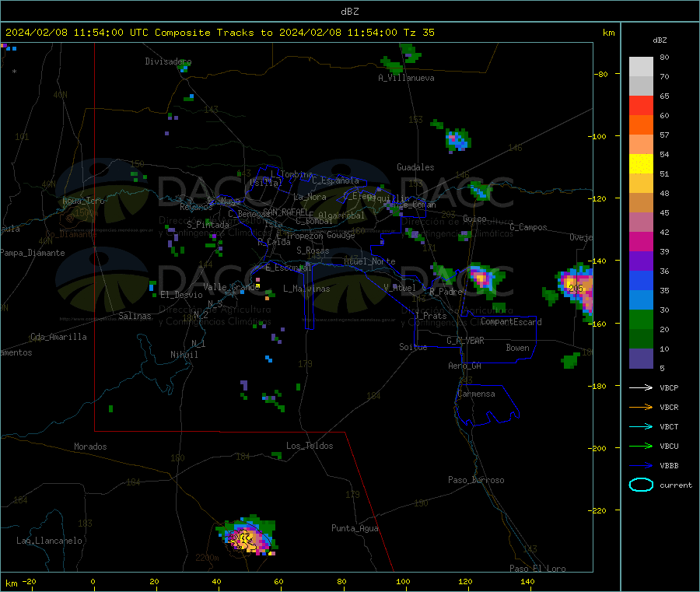Screen dimensions: 700x592
Task: Click the 'dBZ' title at top
Action: coord(349,12)
